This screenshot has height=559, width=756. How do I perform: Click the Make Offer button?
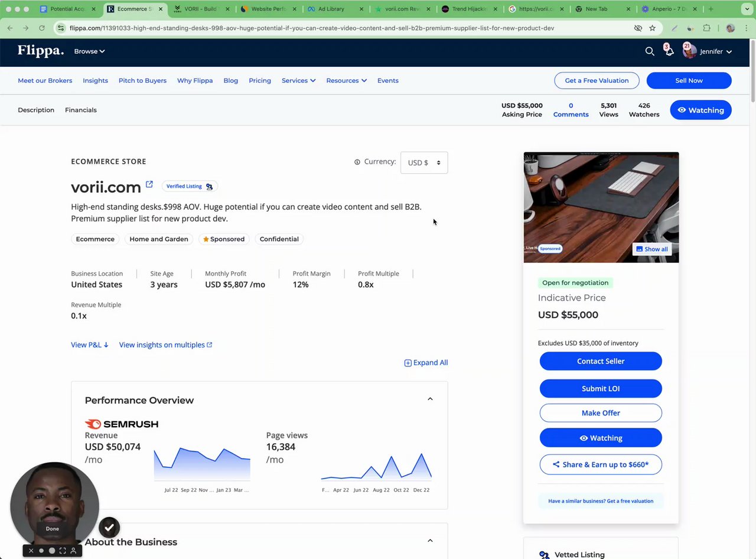pos(601,413)
